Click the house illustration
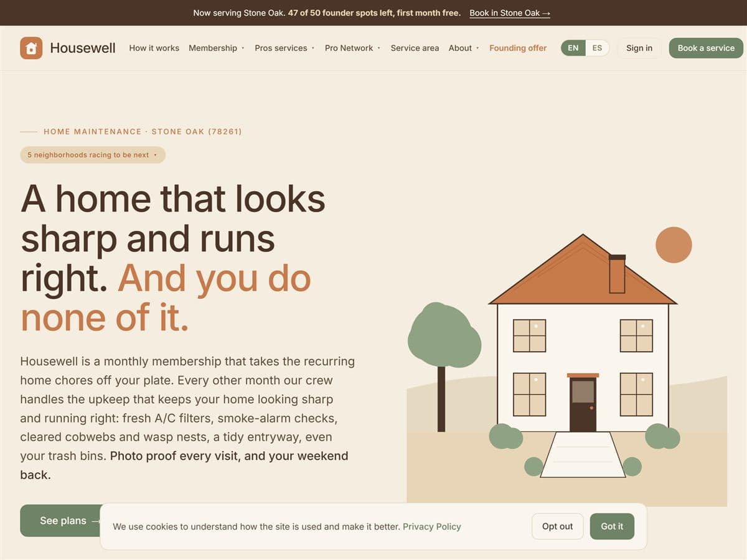The height and width of the screenshot is (560, 747). (566, 366)
